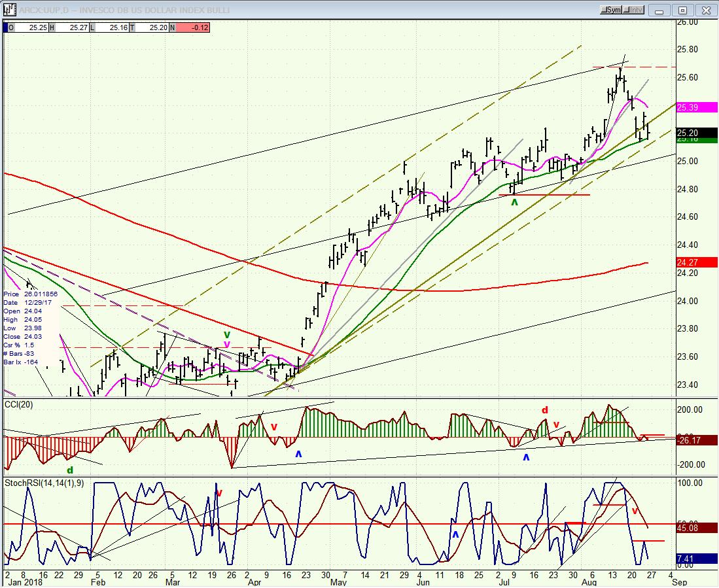Click the CCI(20) indicator label
The height and width of the screenshot is (588, 719).
(x=19, y=405)
